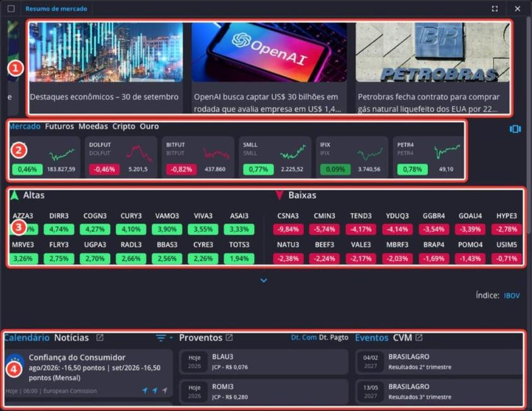Click the Resumo de mercado window title tab
The height and width of the screenshot is (411, 532).
tap(56, 9)
